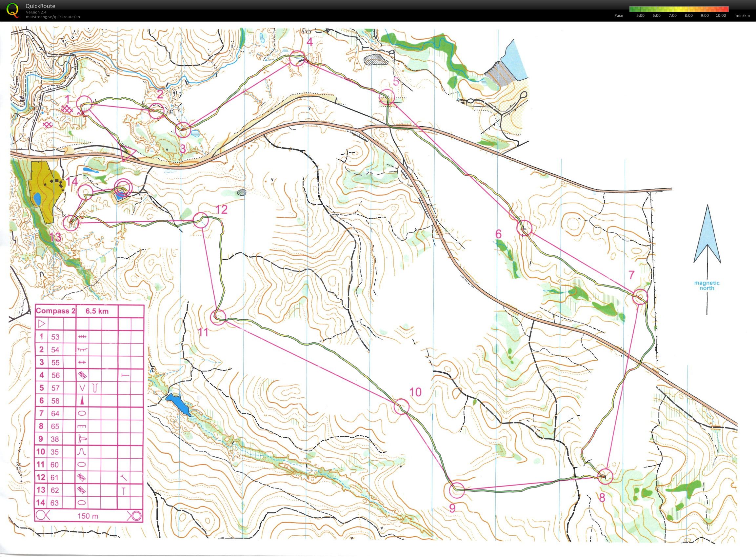
Task: Click control circle number 4 on the map
Action: pyautogui.click(x=297, y=58)
